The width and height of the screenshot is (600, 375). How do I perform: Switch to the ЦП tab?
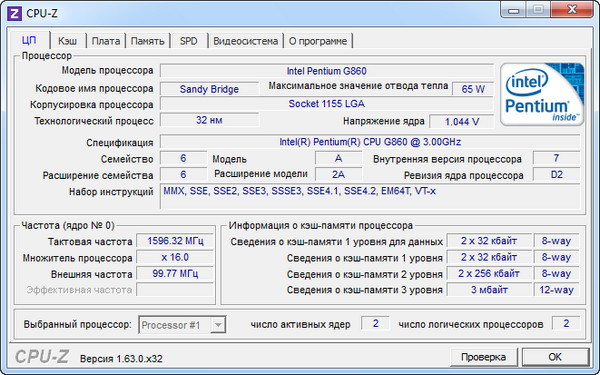coord(29,40)
